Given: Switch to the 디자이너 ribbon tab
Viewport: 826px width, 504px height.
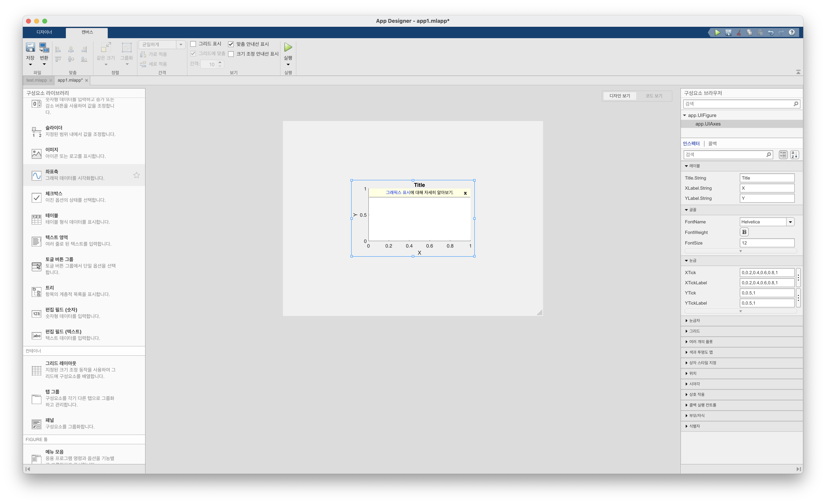Looking at the screenshot, I should [44, 32].
